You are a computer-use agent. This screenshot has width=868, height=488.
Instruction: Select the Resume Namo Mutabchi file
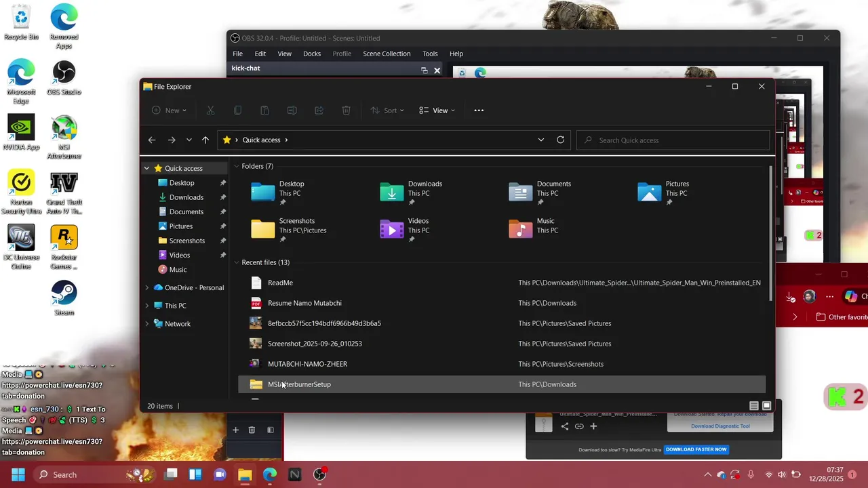(502, 303)
